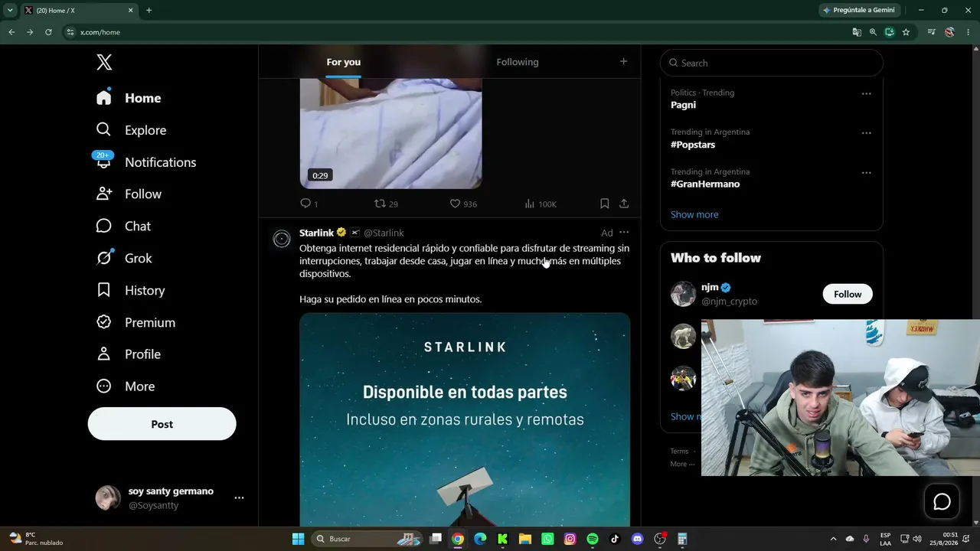
Task: Open the #Popstars trending topic
Action: pyautogui.click(x=693, y=145)
